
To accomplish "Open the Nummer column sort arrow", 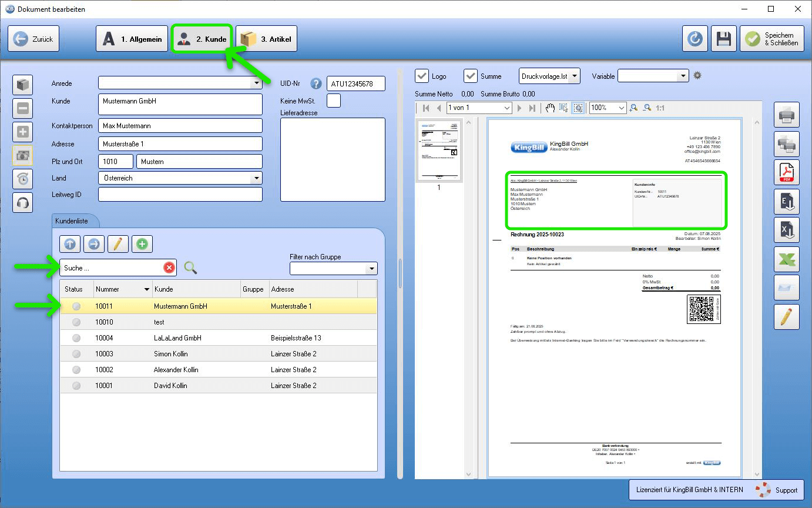I will [x=147, y=289].
